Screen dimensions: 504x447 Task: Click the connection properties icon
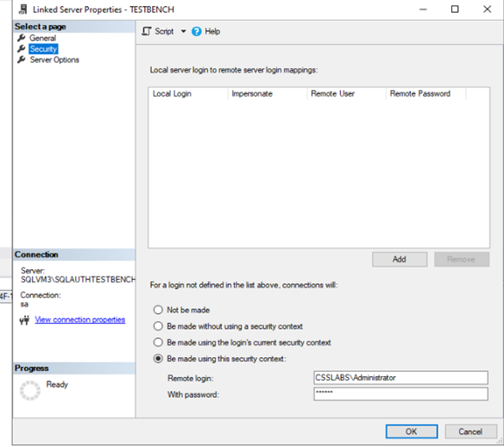coord(24,320)
